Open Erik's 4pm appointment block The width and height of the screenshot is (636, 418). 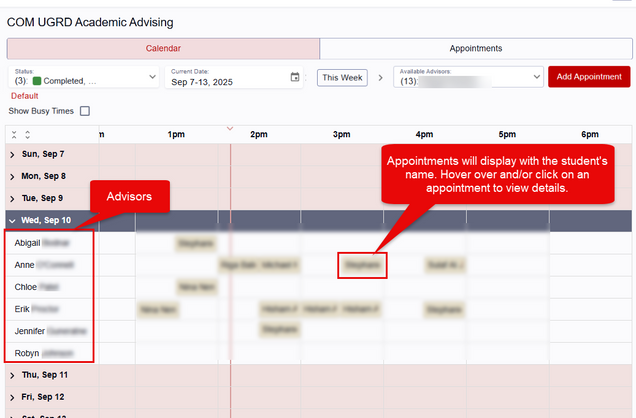445,310
